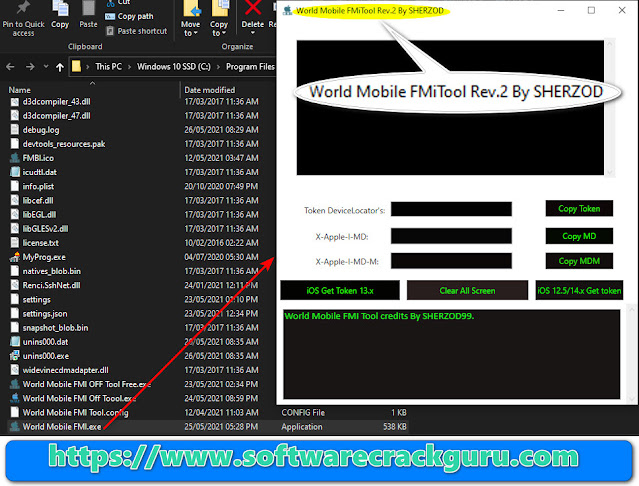Click Clear All Screen button
This screenshot has width=639, height=486.
coord(467,290)
